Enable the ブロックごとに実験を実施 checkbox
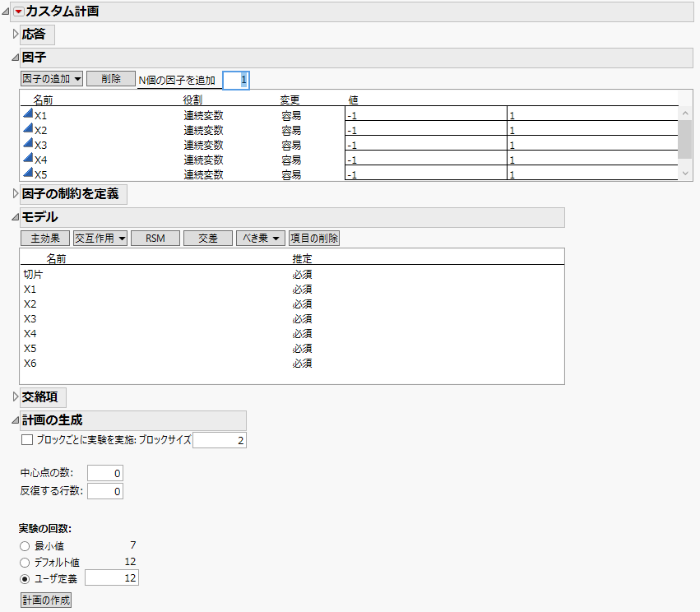This screenshot has height=612, width=700. 24,439
